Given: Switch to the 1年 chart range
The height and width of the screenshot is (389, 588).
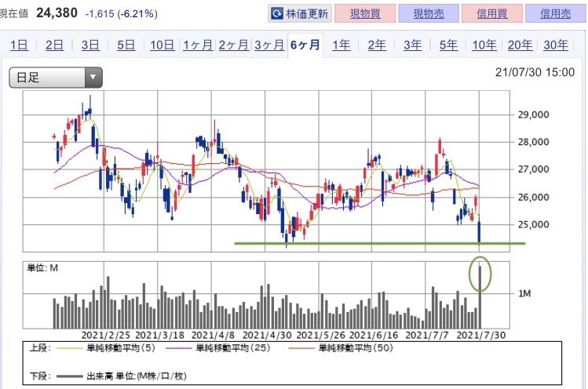Looking at the screenshot, I should 341,45.
